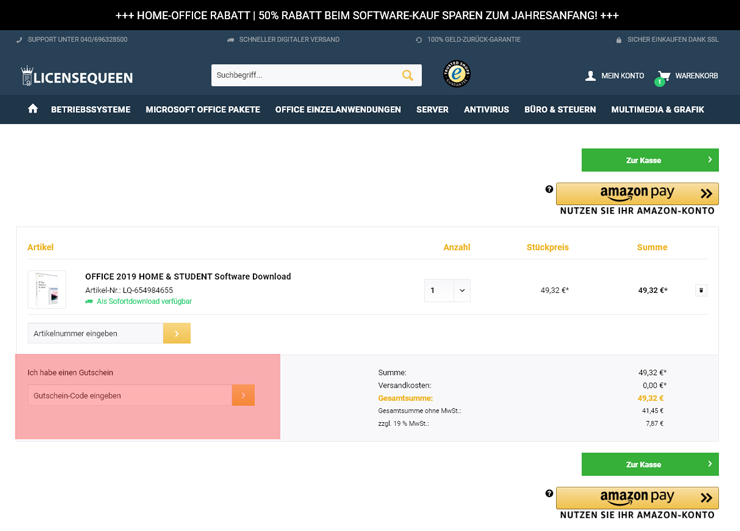740x531 pixels.
Task: Click 100% Geld-zurück-Garantie text
Action: [x=474, y=40]
